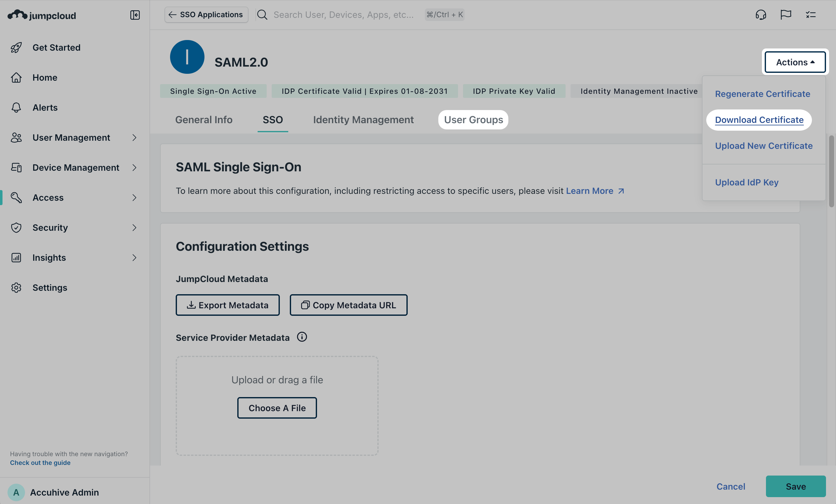Focus the search users and devices field
The width and height of the screenshot is (836, 504).
click(343, 15)
